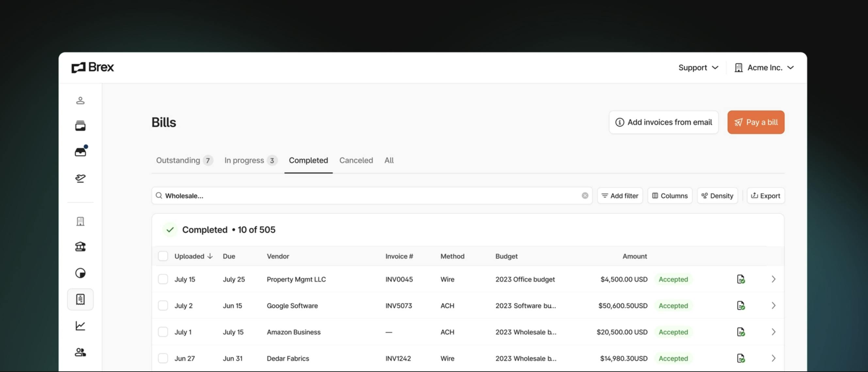
Task: Toggle the select-all checkbox in table header
Action: click(163, 256)
